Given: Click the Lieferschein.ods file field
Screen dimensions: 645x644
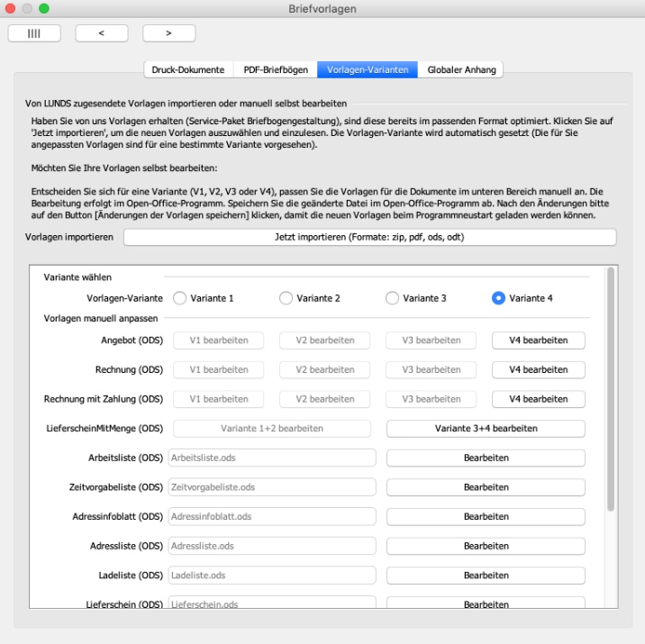Looking at the screenshot, I should 272,603.
